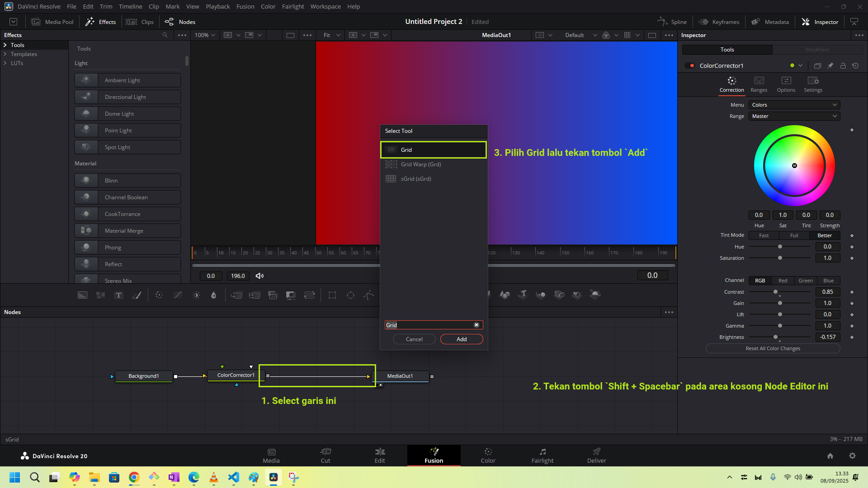Click the Brightness Contrast tool icon
The width and height of the screenshot is (868, 488).
point(196,295)
